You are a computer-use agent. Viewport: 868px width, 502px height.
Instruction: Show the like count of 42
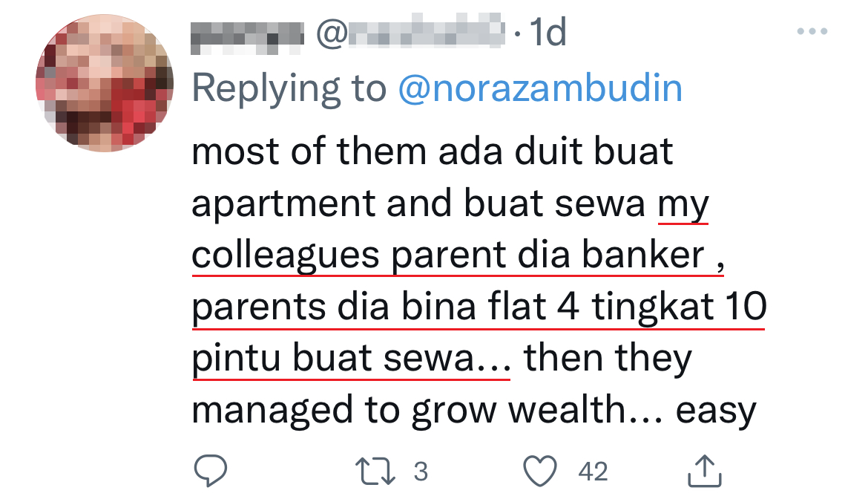tap(593, 472)
